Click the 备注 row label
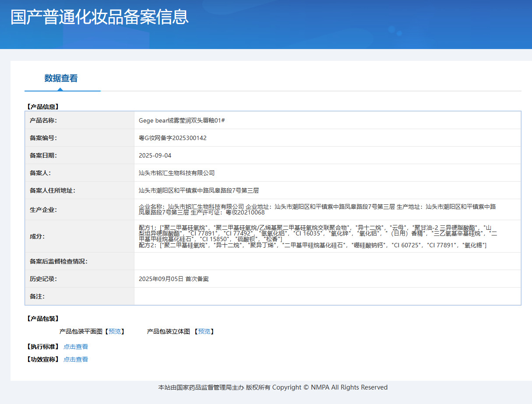Image resolution: width=532 pixels, height=404 pixels. click(37, 296)
